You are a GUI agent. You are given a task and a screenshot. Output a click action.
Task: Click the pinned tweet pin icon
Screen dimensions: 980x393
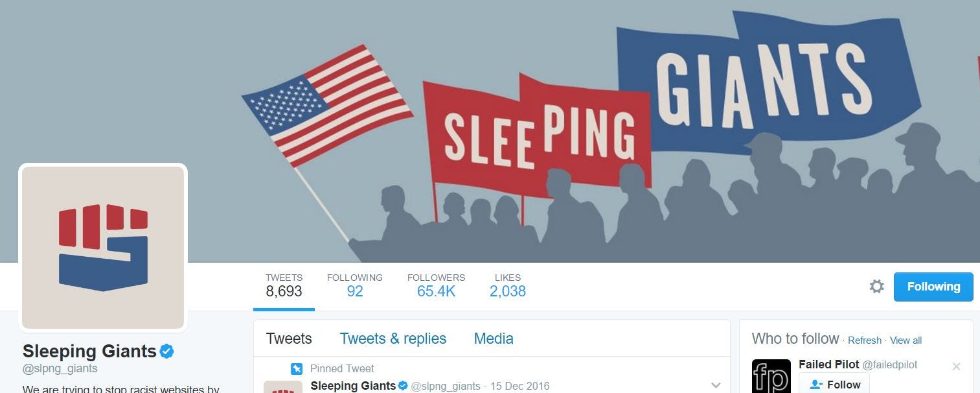pyautogui.click(x=297, y=369)
